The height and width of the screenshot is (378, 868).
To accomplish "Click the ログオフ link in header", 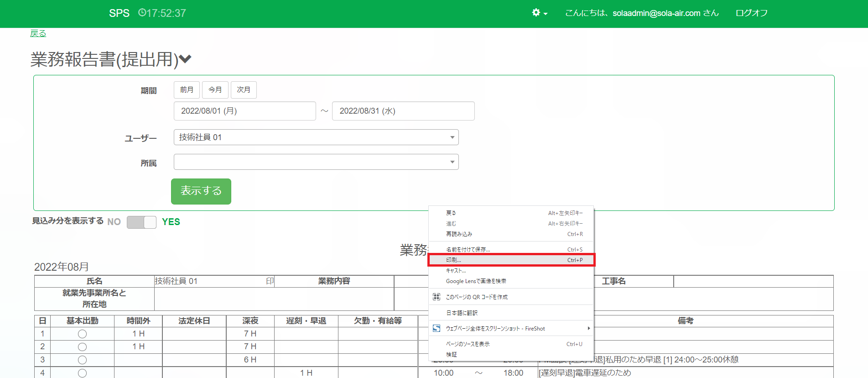I will coord(751,13).
